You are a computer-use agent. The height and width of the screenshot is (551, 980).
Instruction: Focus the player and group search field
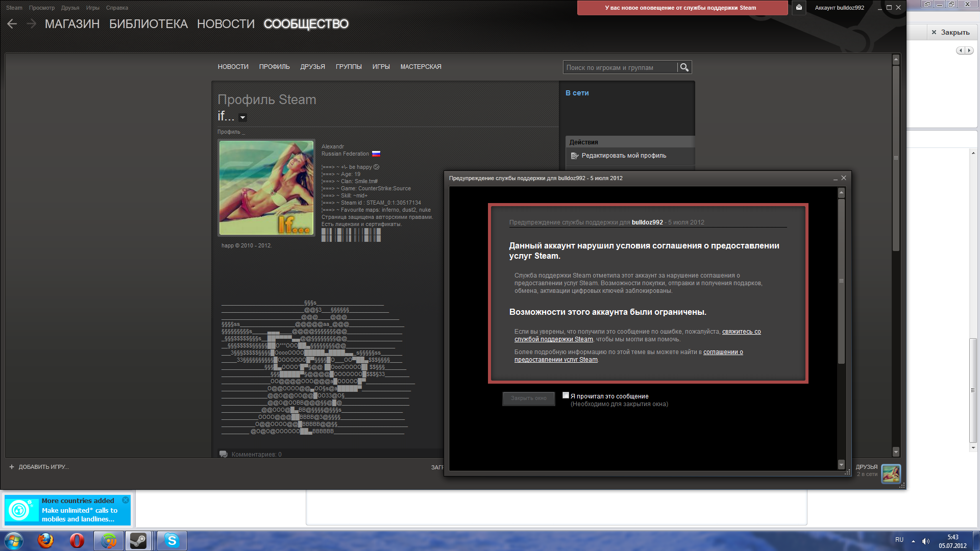(620, 67)
